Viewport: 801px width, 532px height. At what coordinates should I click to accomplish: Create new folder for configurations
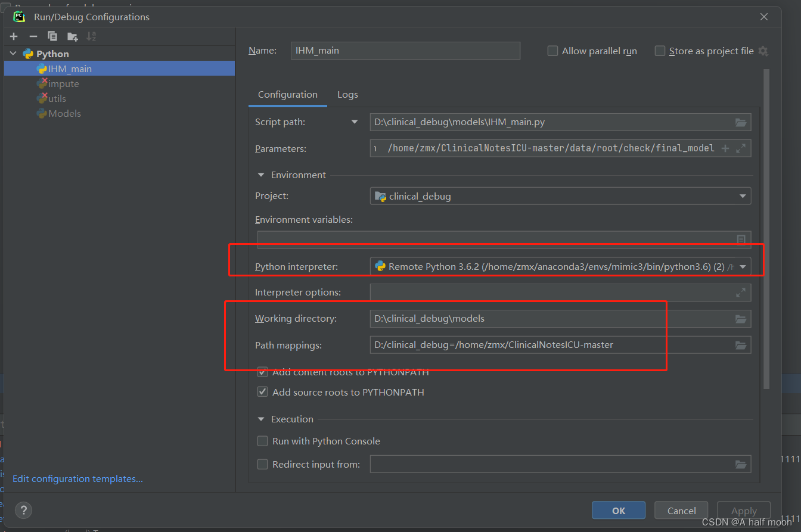tap(72, 36)
